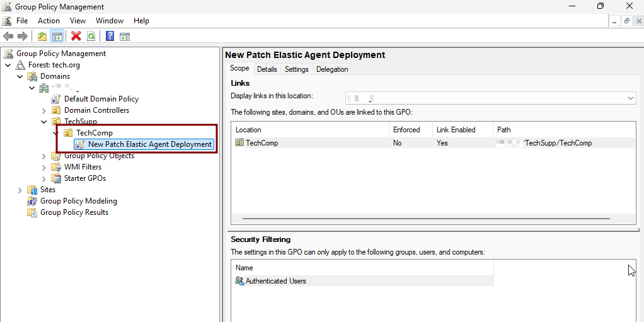Viewport: 644px width, 322px height.
Task: Click the Links list horizontal scrollbar
Action: point(425,219)
